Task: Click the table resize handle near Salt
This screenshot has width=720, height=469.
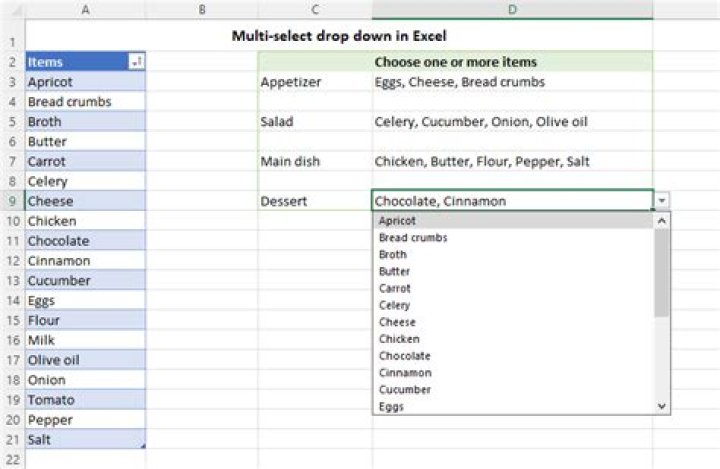Action: pyautogui.click(x=141, y=445)
